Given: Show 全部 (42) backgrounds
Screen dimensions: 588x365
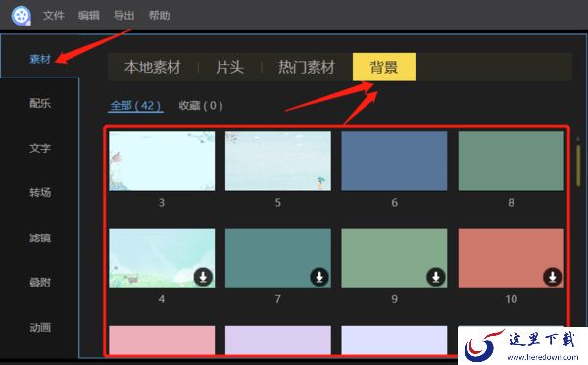Looking at the screenshot, I should tap(135, 106).
